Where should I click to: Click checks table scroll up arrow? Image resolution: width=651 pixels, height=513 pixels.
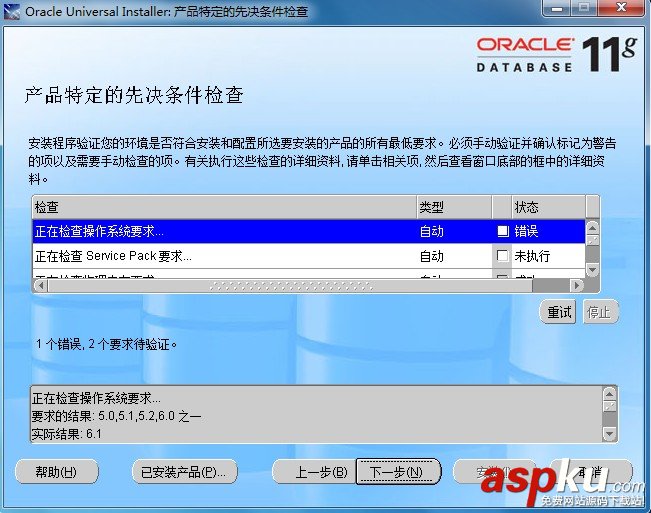pyautogui.click(x=592, y=227)
